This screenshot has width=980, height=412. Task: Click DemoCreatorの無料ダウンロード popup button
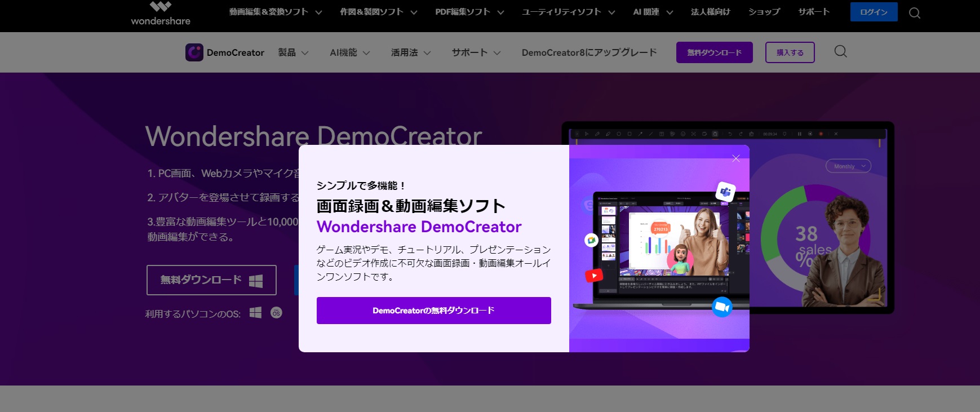point(433,311)
